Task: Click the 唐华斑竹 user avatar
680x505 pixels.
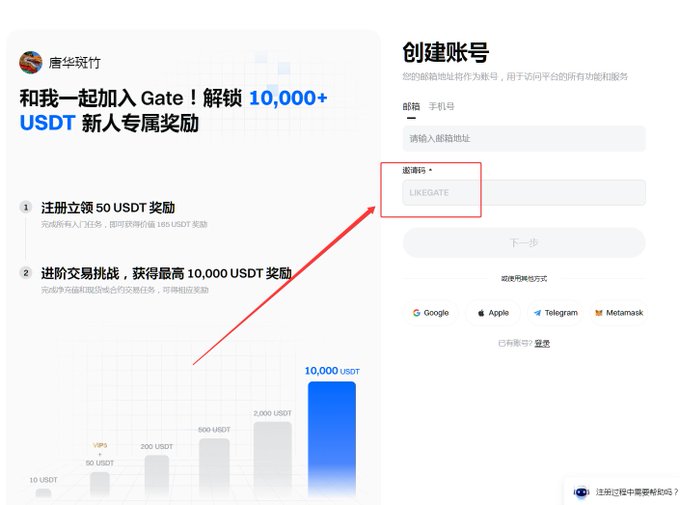Action: tap(31, 62)
